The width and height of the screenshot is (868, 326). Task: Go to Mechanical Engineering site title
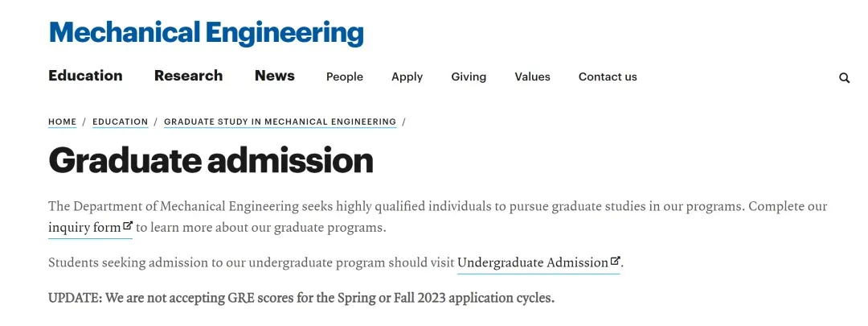206,33
